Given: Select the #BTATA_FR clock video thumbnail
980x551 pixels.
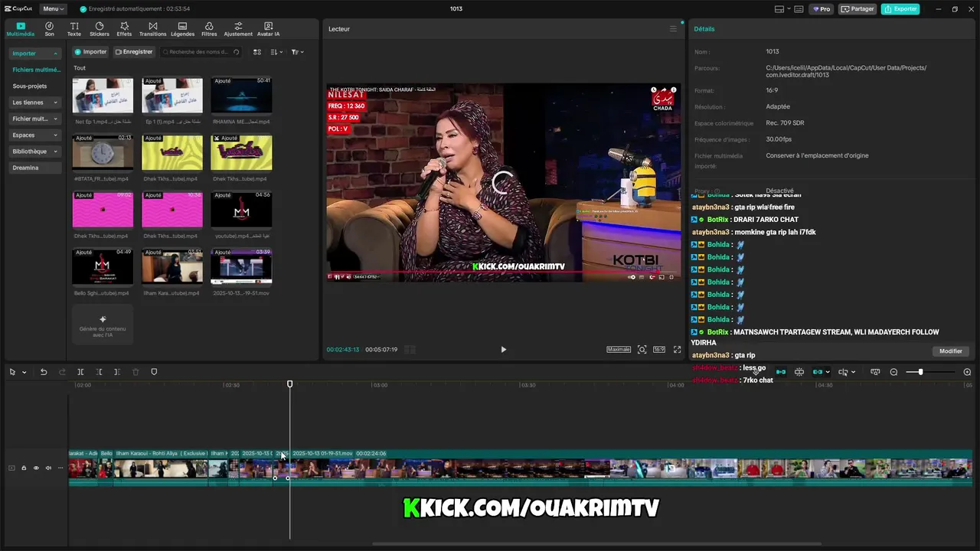Looking at the screenshot, I should [x=103, y=152].
